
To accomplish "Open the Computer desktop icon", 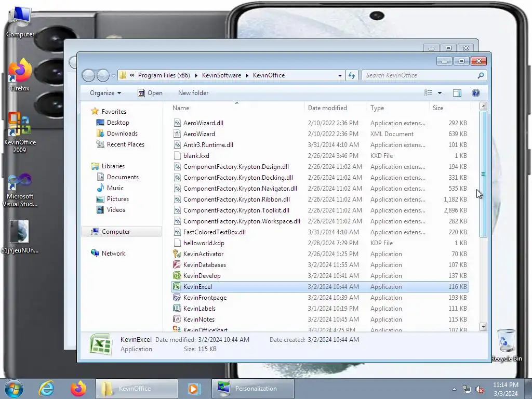I will (x=20, y=21).
